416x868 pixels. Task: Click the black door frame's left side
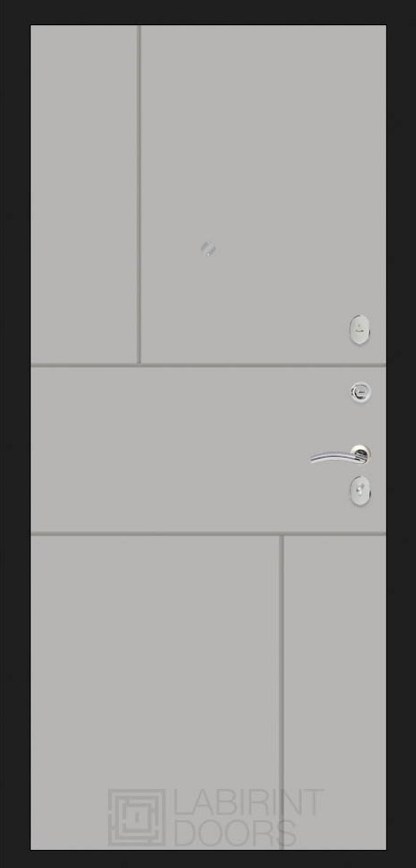click(x=15, y=434)
